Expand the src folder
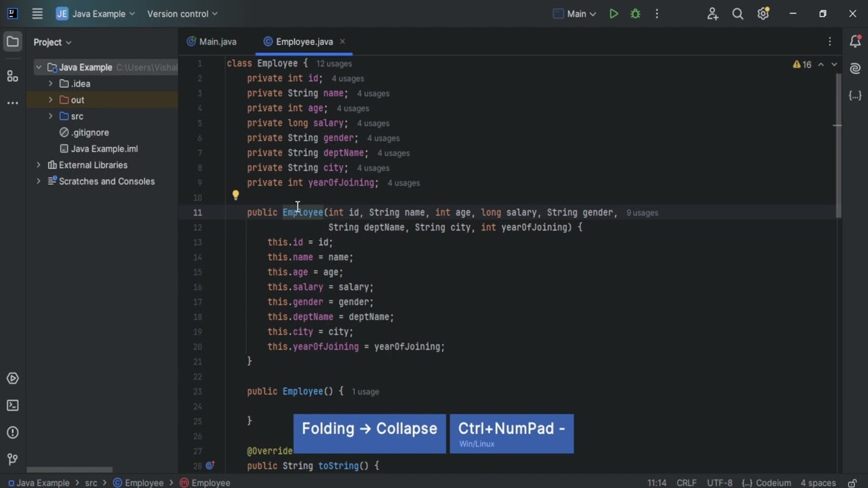 (50, 116)
